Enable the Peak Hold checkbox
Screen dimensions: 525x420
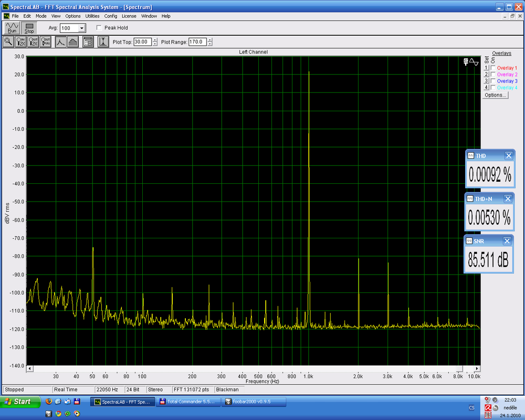(99, 28)
